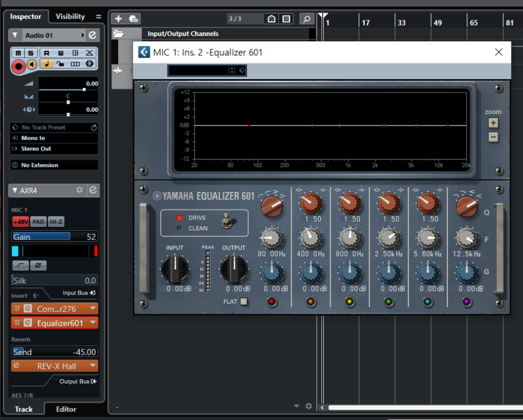Enable the Output Bus checkbox
The width and height of the screenshot is (523, 420).
[55, 382]
